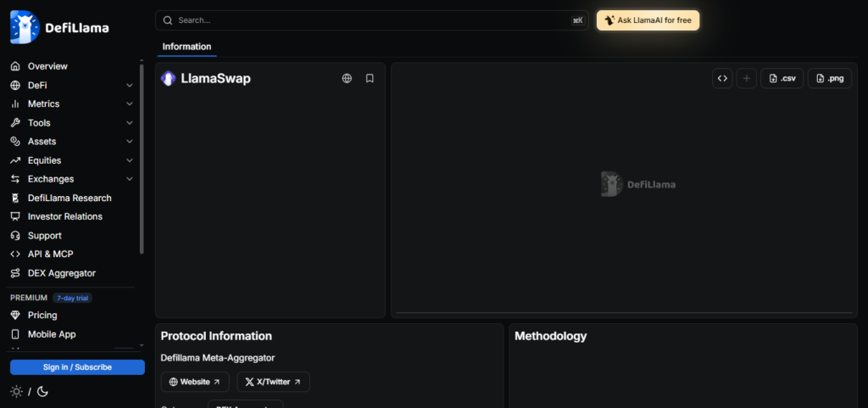Open the X/Twitter link
Viewport: 868px width, 408px height.
click(x=274, y=382)
